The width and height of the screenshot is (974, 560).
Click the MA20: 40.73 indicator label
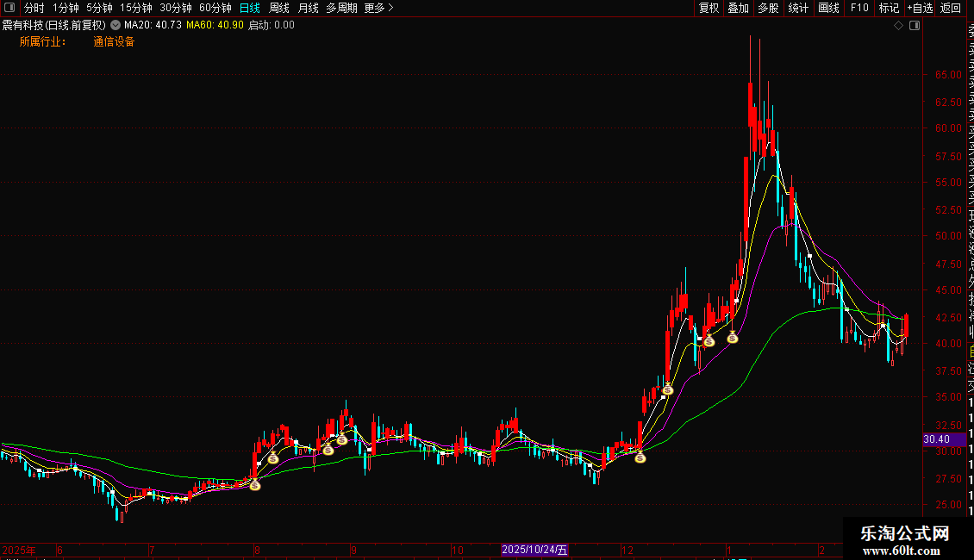[x=153, y=26]
